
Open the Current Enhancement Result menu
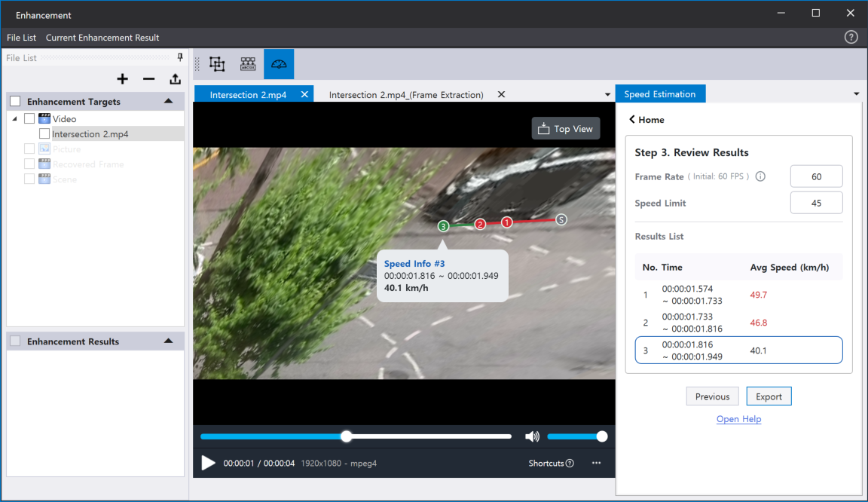coord(102,38)
